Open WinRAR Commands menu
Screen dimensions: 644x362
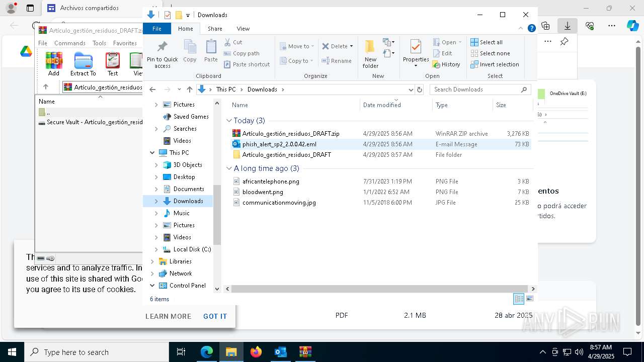[x=70, y=43]
